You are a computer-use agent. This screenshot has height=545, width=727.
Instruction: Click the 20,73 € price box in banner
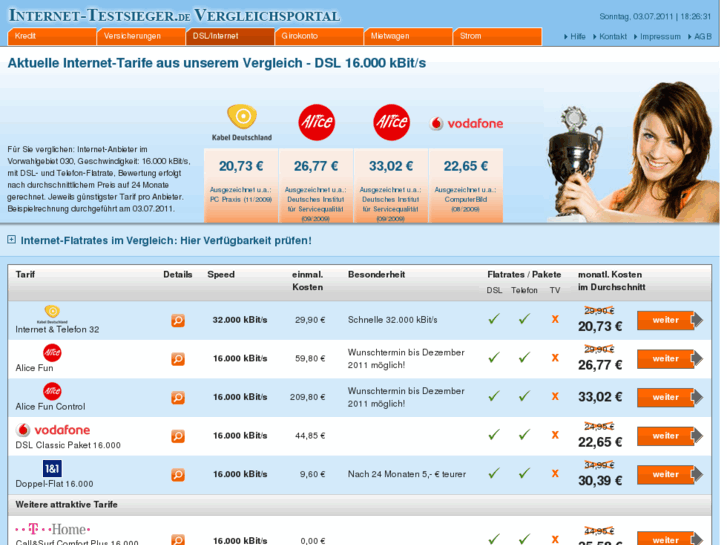pyautogui.click(x=241, y=186)
